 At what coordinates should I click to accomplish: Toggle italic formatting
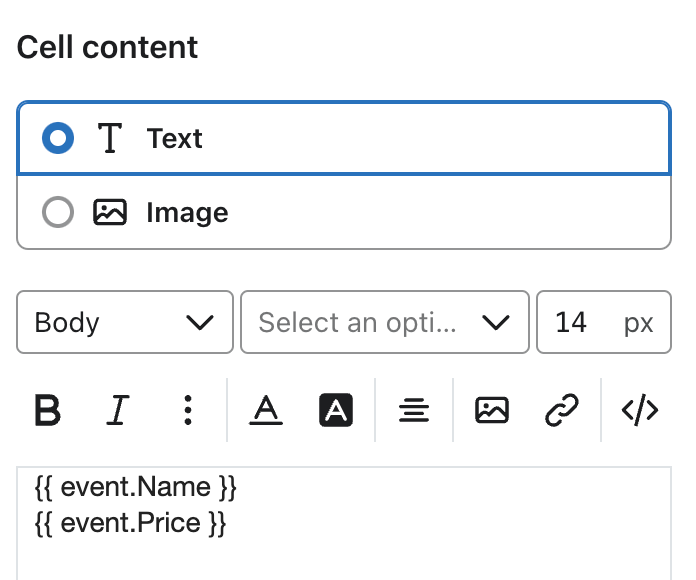(x=118, y=410)
